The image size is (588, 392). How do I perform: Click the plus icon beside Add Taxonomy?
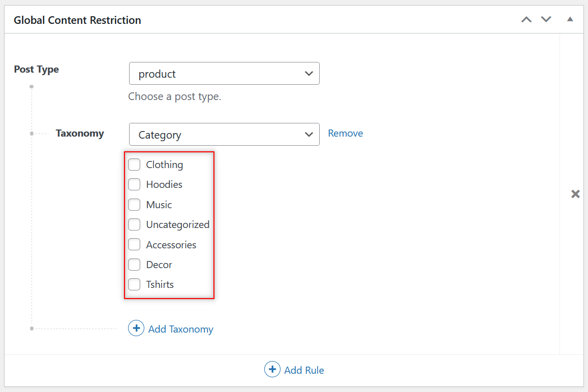pos(136,329)
